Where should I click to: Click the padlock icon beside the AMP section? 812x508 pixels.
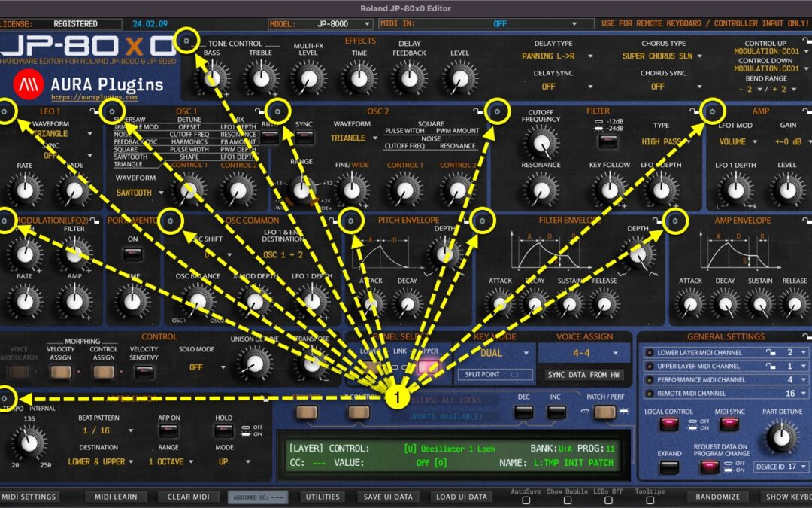(x=692, y=111)
